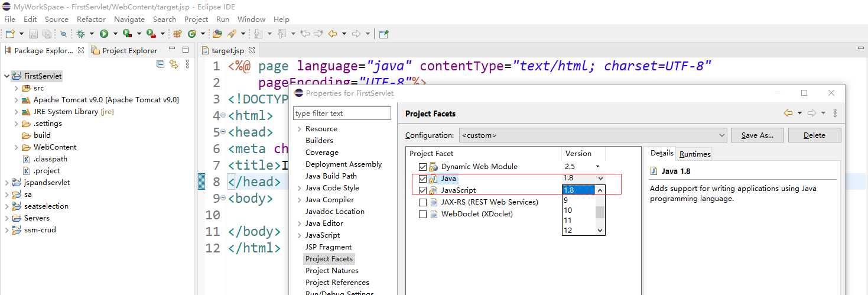
Task: Open the Configuration <custom> dropdown
Action: click(593, 135)
